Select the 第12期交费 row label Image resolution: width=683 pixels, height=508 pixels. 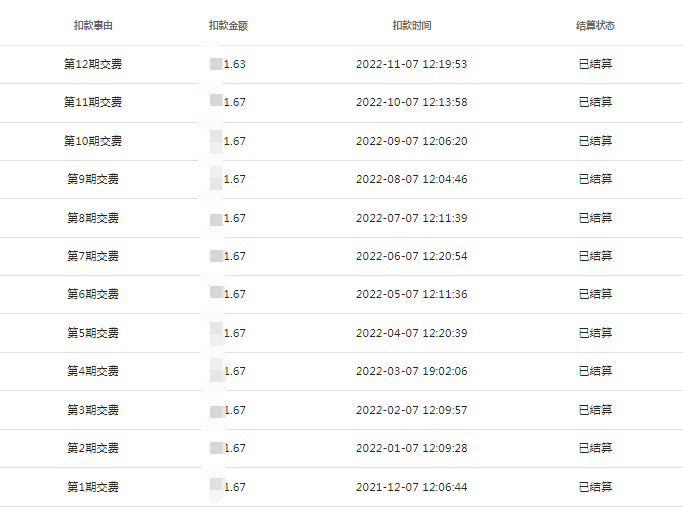(93, 64)
